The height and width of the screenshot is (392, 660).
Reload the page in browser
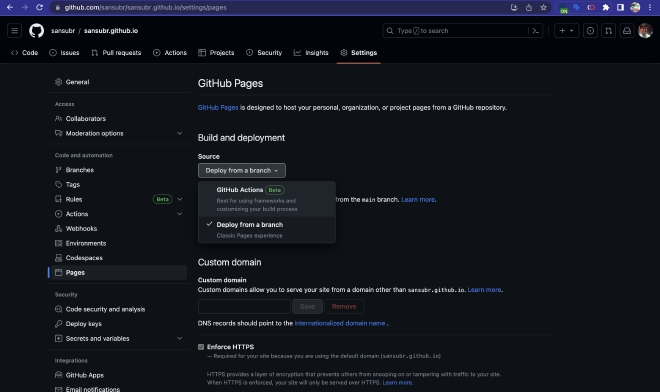[x=39, y=7]
